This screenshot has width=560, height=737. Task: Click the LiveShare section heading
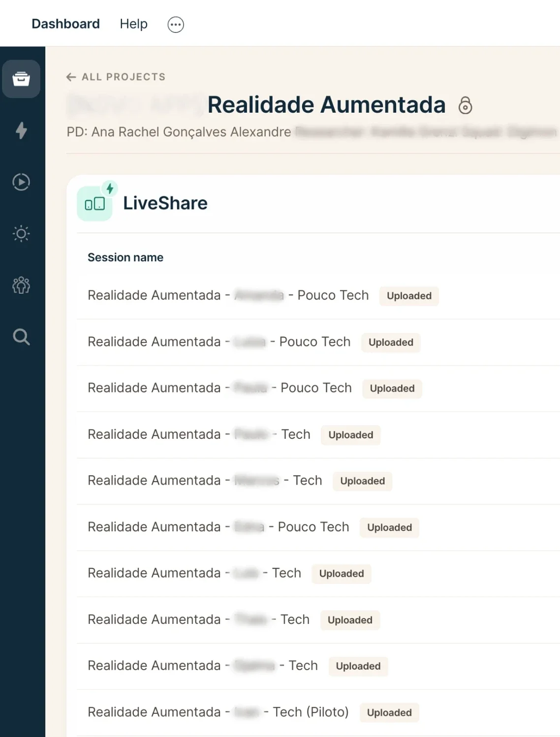tap(165, 203)
